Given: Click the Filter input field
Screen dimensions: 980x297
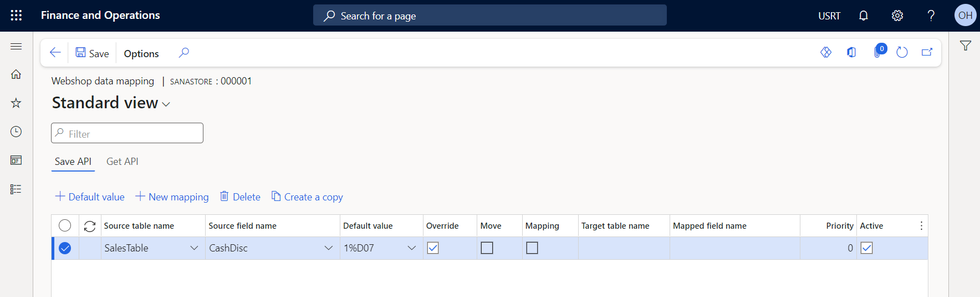Looking at the screenshot, I should [x=127, y=133].
